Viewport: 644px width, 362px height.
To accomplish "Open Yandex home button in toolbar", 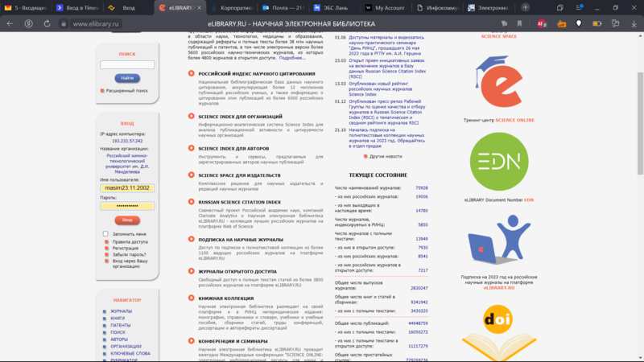I will point(28,24).
